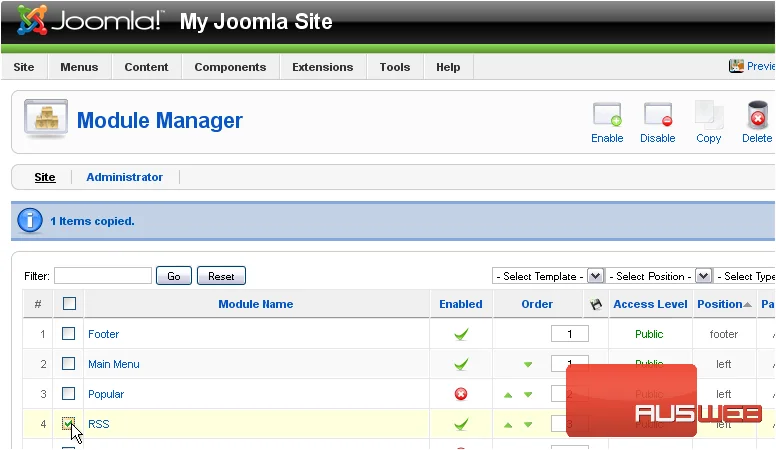This screenshot has width=776, height=450.
Task: Click the info icon beside '1 items copied'
Action: point(30,220)
